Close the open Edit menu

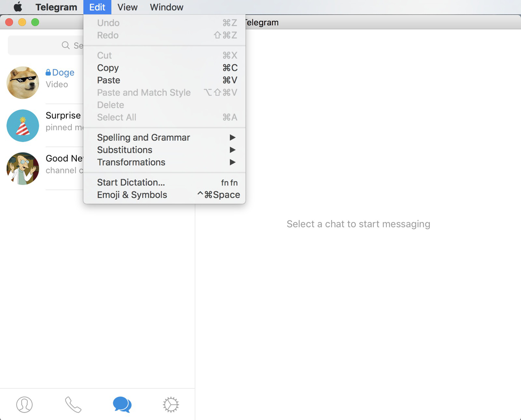pyautogui.click(x=97, y=7)
